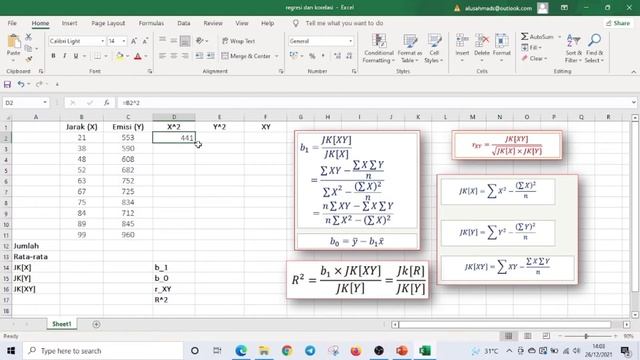Toggle Underline formatting

coord(76,56)
